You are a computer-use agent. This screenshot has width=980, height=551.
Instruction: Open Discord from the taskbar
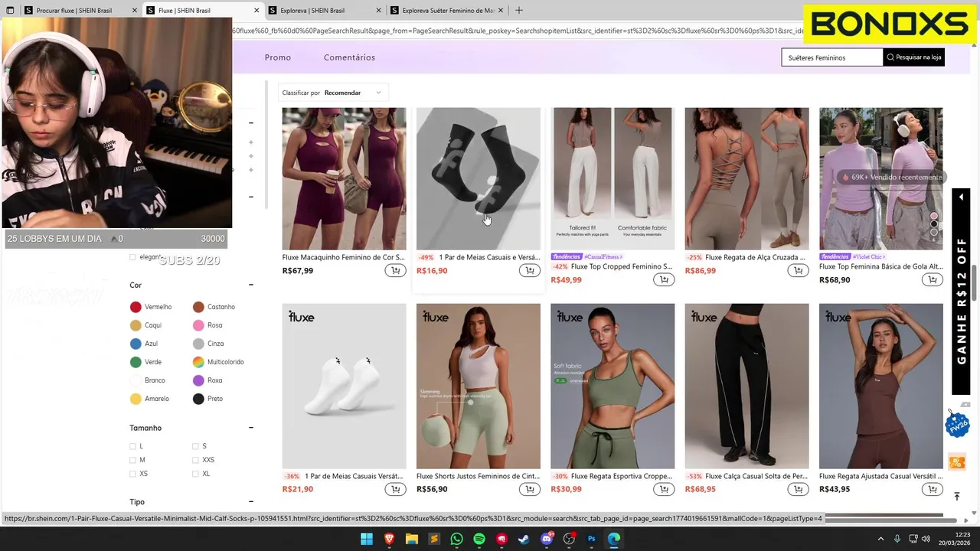point(547,540)
